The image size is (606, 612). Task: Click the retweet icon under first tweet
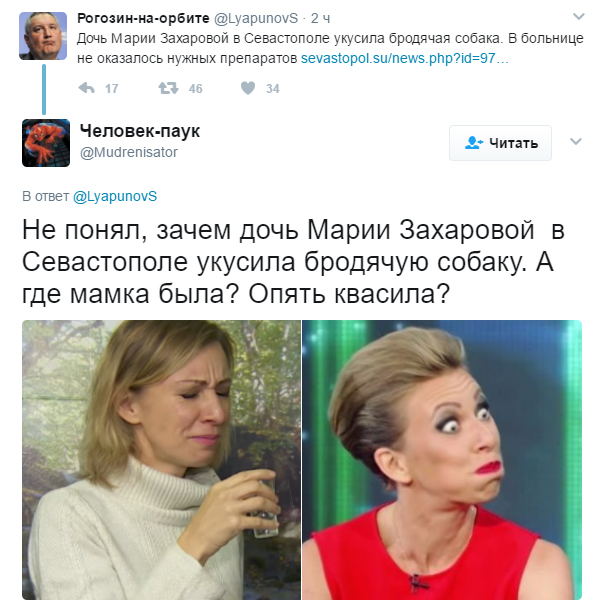(x=168, y=88)
